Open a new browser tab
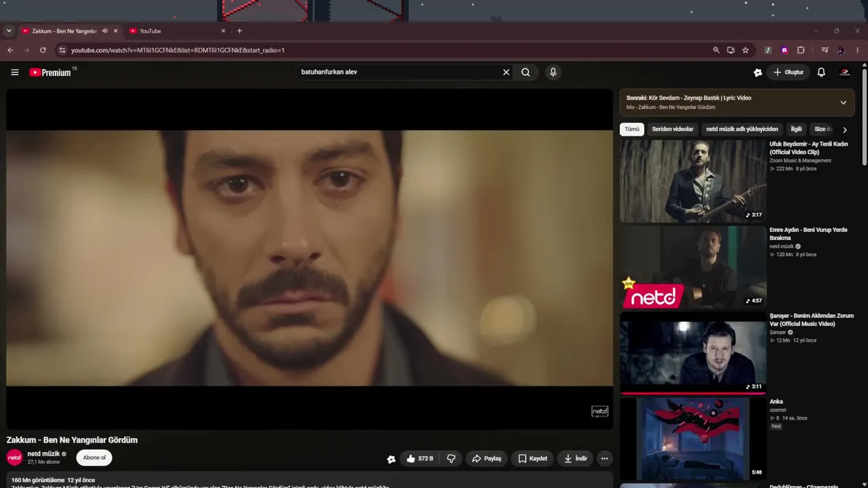 tap(239, 31)
